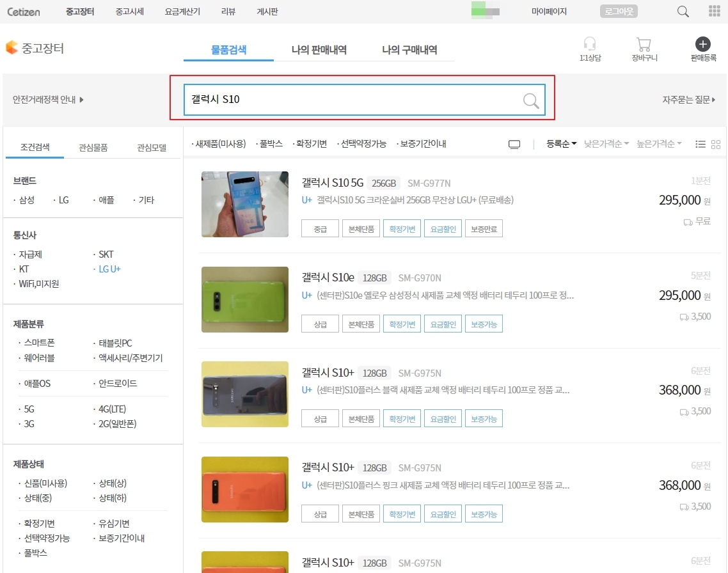Open the 1:1상담 headset icon
Screen dimensions: 728x573
click(x=590, y=43)
